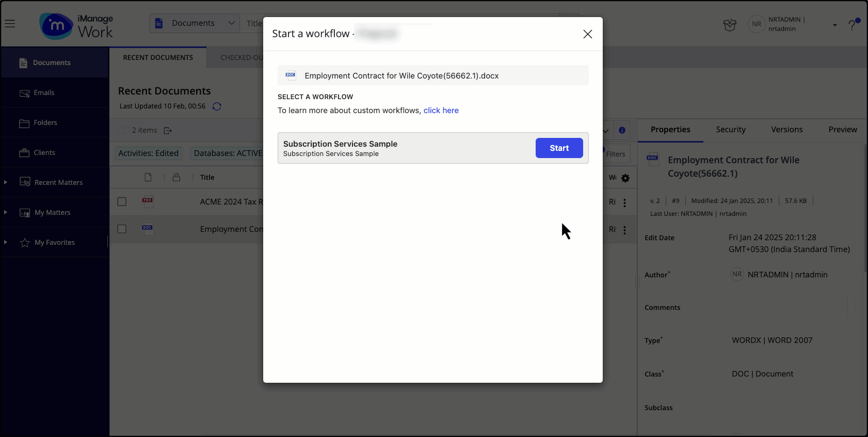Open the Preview tab
The image size is (868, 437).
[x=843, y=130]
